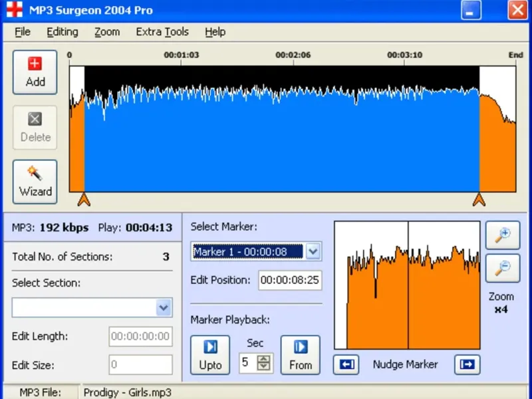Minimize the MP3 Surgeon window
This screenshot has width=532, height=399.
click(x=471, y=9)
